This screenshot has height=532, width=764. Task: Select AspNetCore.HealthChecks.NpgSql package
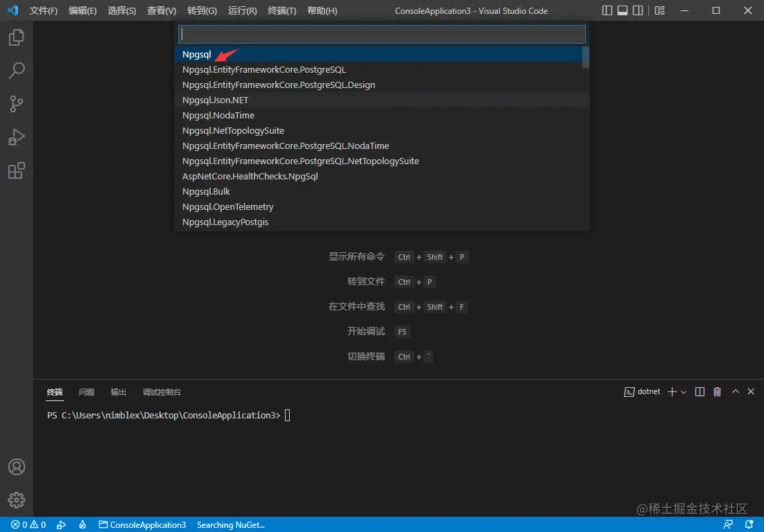click(379, 176)
